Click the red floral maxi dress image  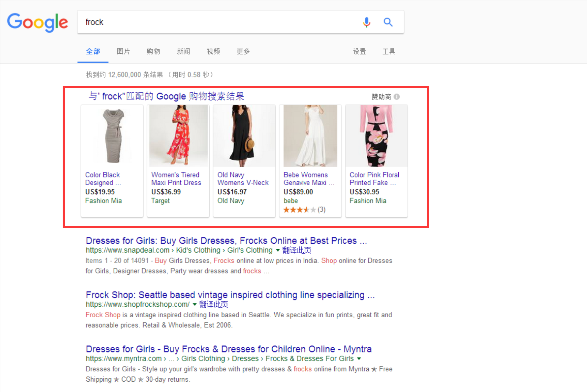pos(178,136)
